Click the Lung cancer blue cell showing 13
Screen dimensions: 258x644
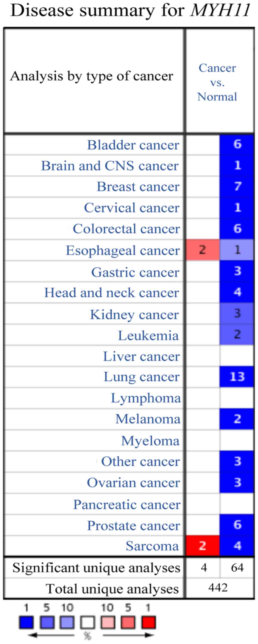237,377
